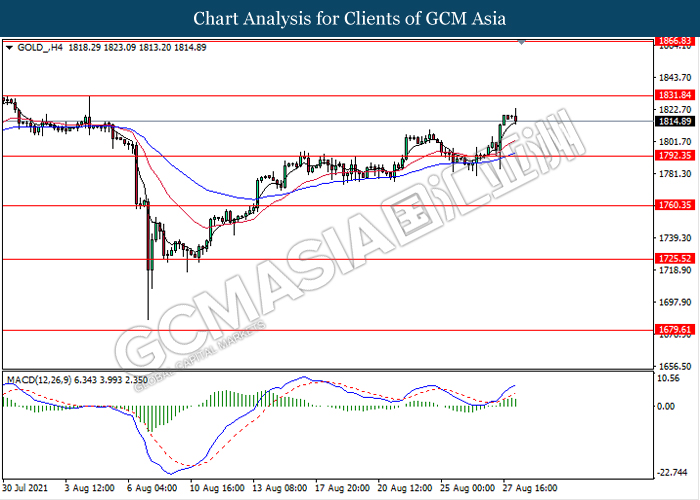This screenshot has width=700, height=500.
Task: Select the 1866.83 price level label
Action: [675, 41]
